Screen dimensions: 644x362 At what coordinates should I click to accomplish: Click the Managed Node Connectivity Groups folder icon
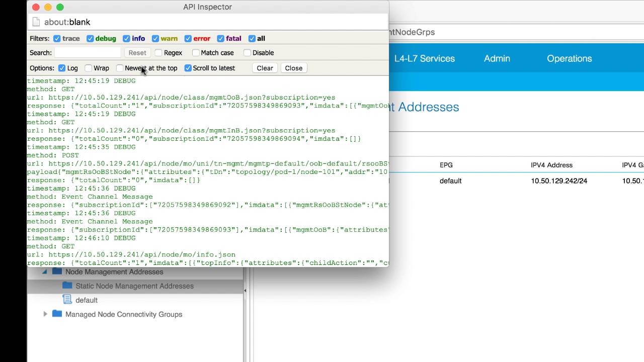click(57, 314)
